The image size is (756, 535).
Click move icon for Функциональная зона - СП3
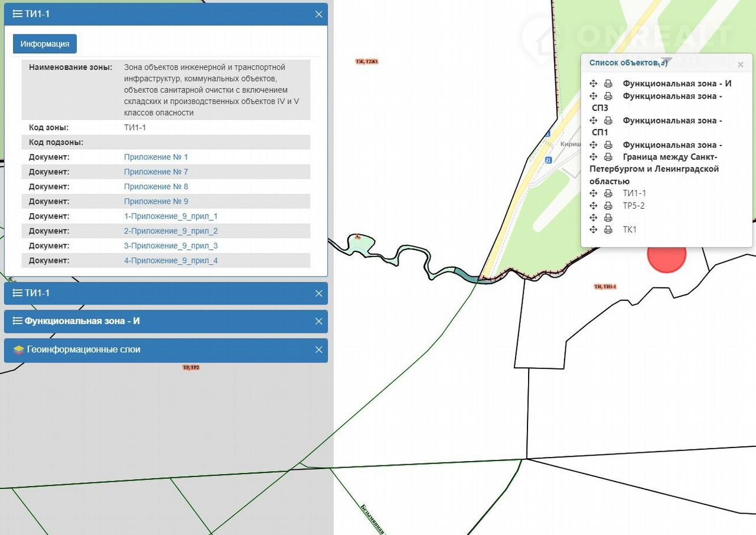tap(594, 96)
